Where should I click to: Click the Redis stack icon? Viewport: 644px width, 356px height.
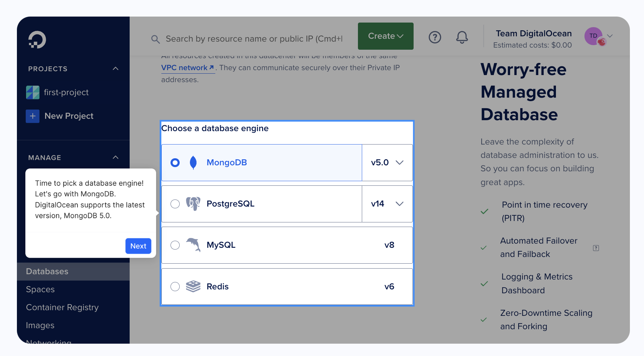[193, 286]
